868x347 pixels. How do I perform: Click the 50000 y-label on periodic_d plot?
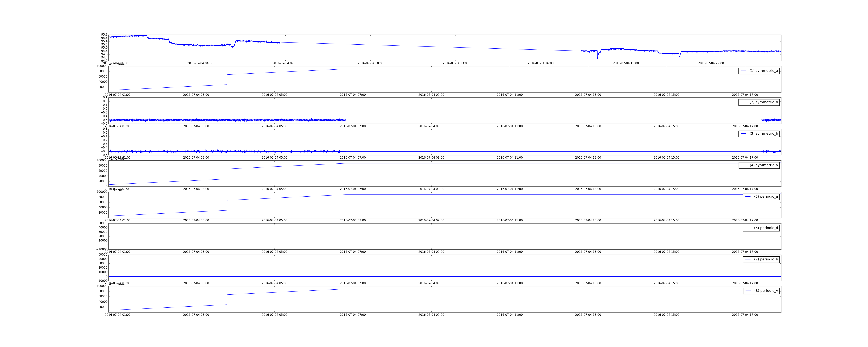103,223
